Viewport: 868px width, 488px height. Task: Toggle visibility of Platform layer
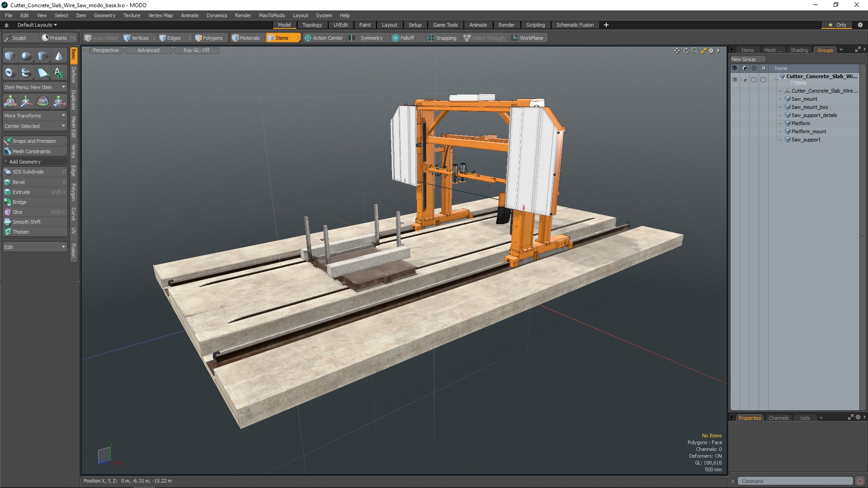(735, 123)
